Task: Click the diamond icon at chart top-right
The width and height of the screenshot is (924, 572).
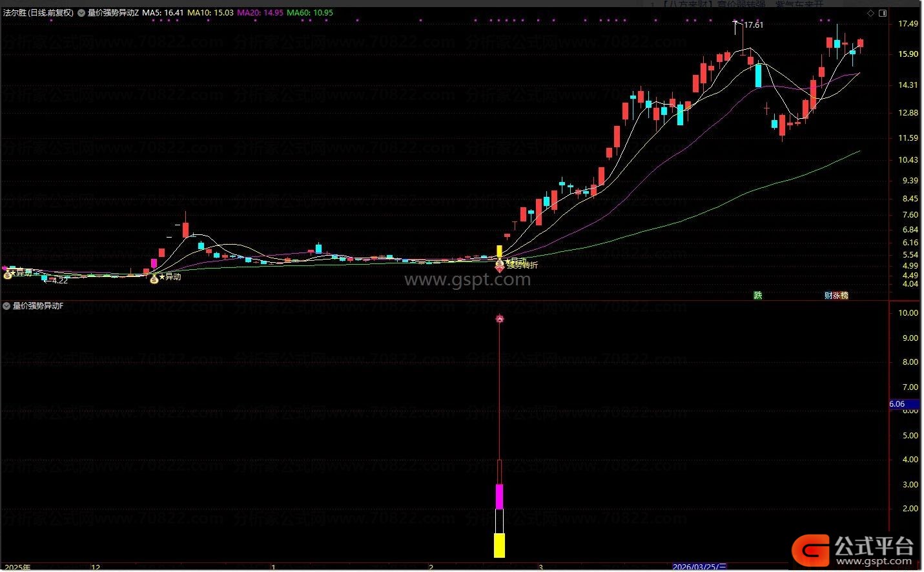Action: click(870, 13)
